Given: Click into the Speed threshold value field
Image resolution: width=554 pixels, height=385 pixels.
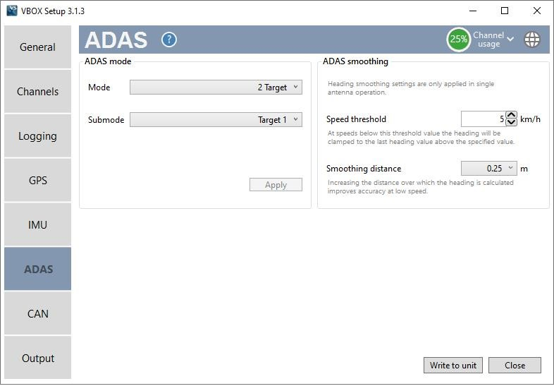Looking at the screenshot, I should [483, 119].
